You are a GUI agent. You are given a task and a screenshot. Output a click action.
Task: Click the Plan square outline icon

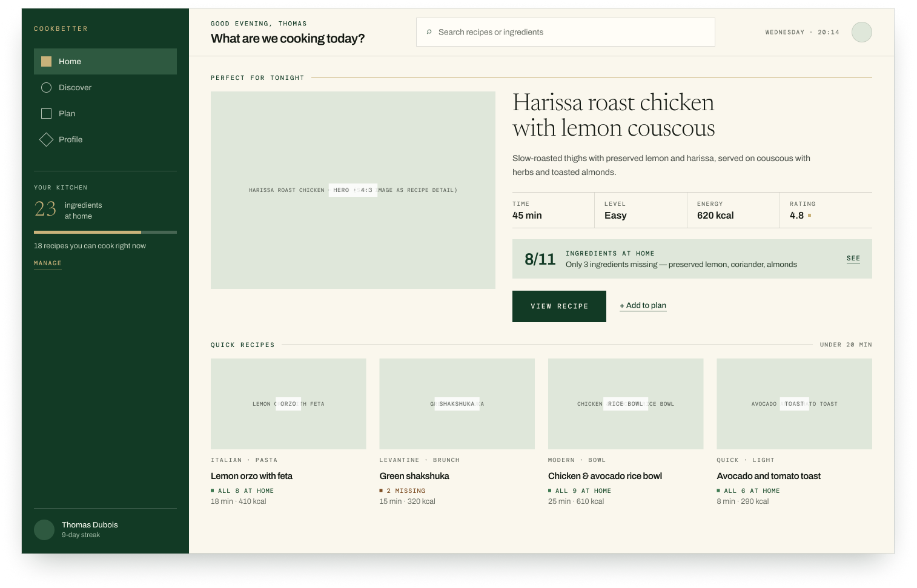tap(46, 113)
